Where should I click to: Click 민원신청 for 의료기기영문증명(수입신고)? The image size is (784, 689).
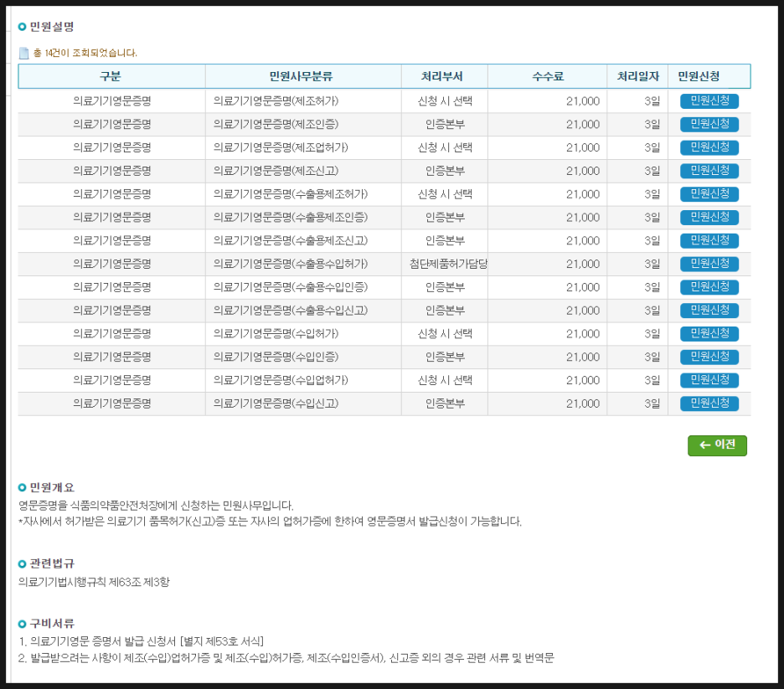(x=709, y=404)
